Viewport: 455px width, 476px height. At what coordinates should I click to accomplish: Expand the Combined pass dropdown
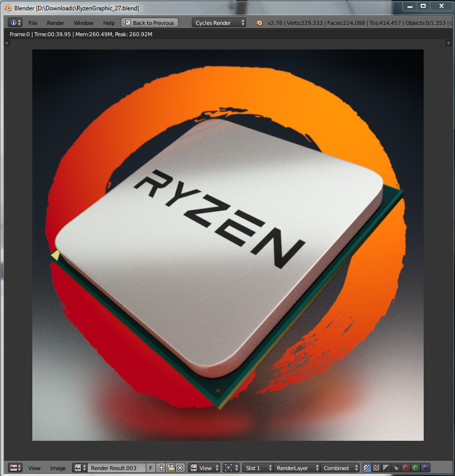pyautogui.click(x=340, y=468)
